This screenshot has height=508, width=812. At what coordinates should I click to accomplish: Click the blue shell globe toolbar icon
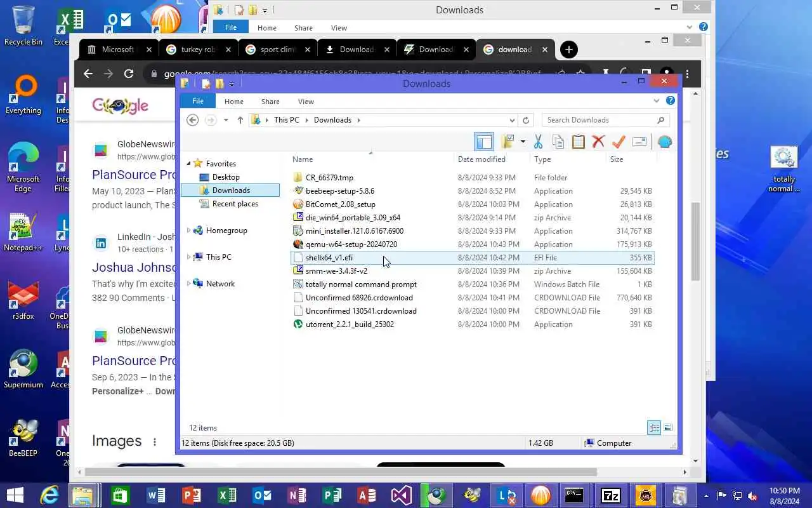coord(664,142)
